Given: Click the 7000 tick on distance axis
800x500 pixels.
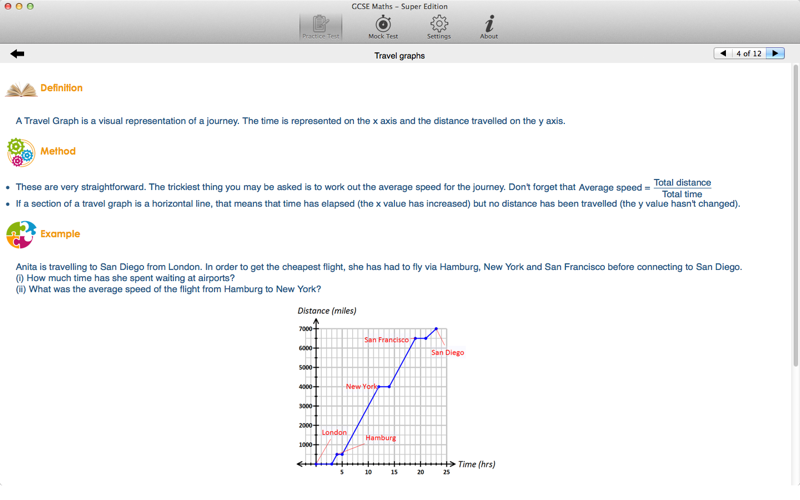Looking at the screenshot, I should point(306,329).
